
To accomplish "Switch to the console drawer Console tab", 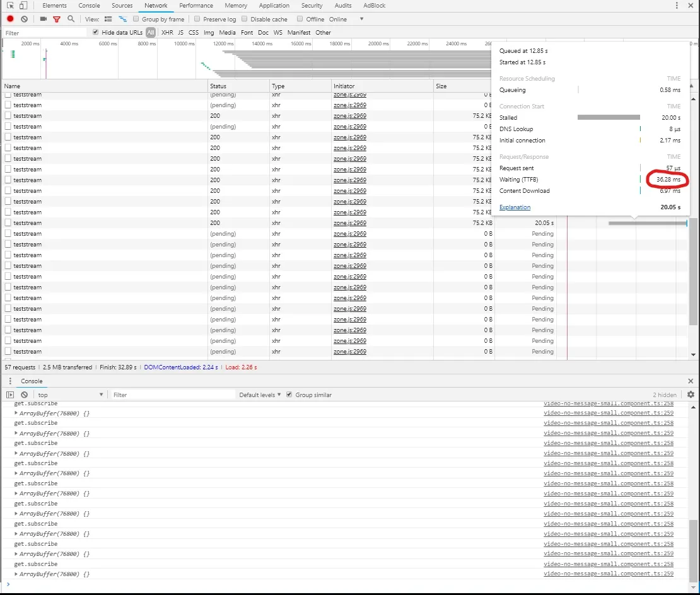I will [x=32, y=381].
